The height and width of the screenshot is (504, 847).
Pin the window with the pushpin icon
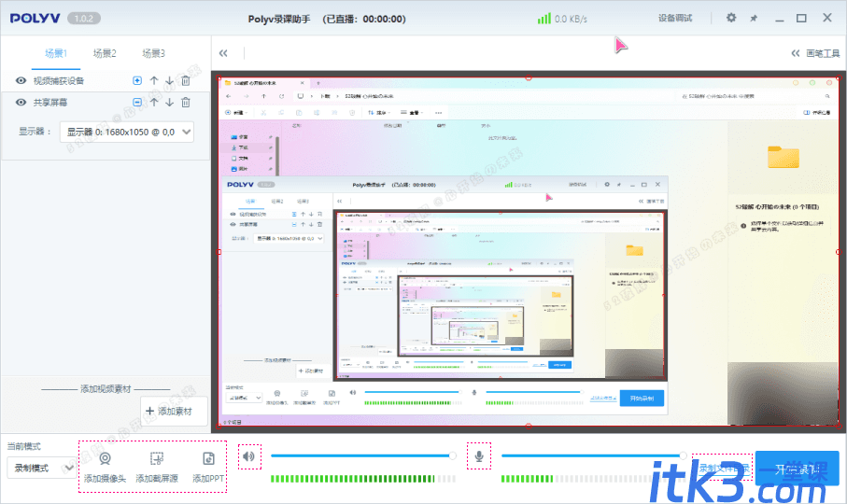pyautogui.click(x=754, y=19)
